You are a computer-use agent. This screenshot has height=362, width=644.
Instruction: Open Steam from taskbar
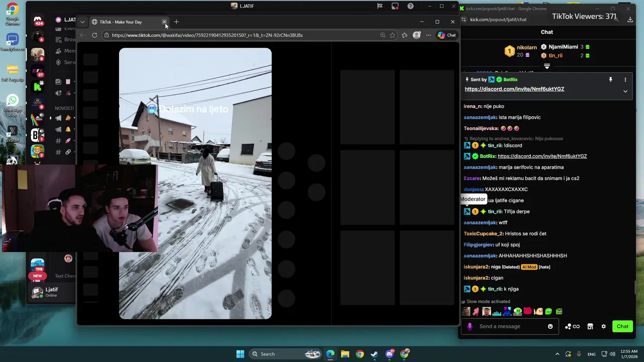[x=374, y=354]
